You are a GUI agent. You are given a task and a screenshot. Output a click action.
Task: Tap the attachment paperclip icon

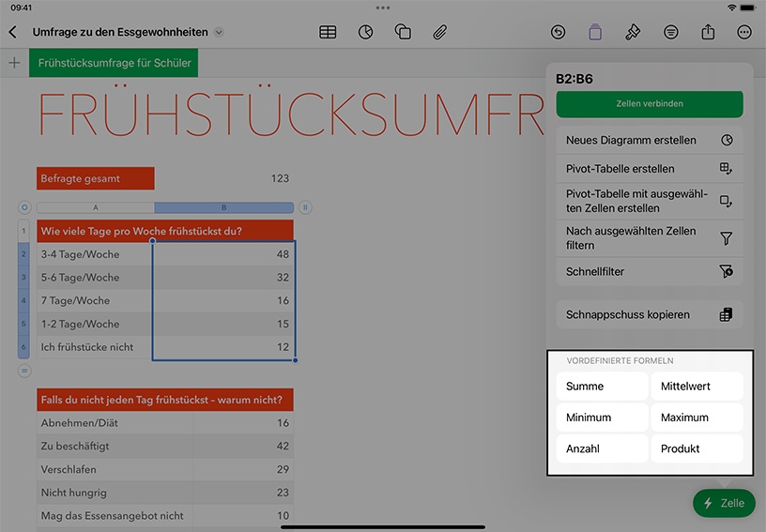[x=439, y=32]
